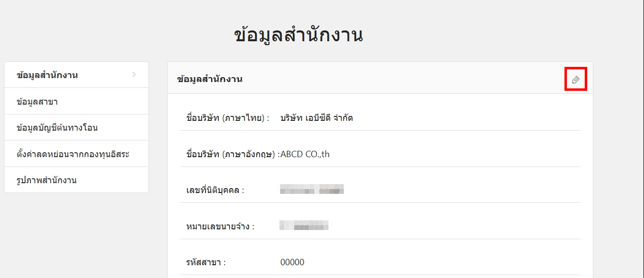Click the ข้อมูลสำนักงาน title in the panel header
This screenshot has width=644, height=278.
coord(210,79)
